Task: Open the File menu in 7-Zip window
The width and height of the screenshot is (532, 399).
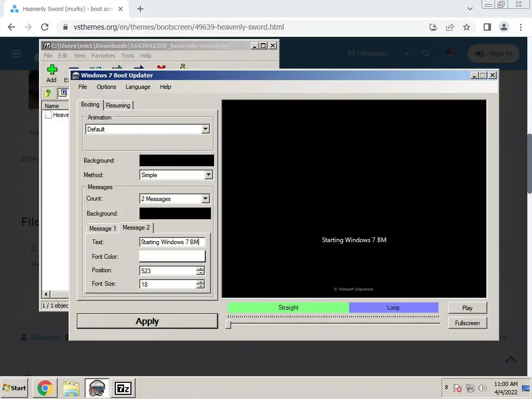Action: [x=48, y=56]
